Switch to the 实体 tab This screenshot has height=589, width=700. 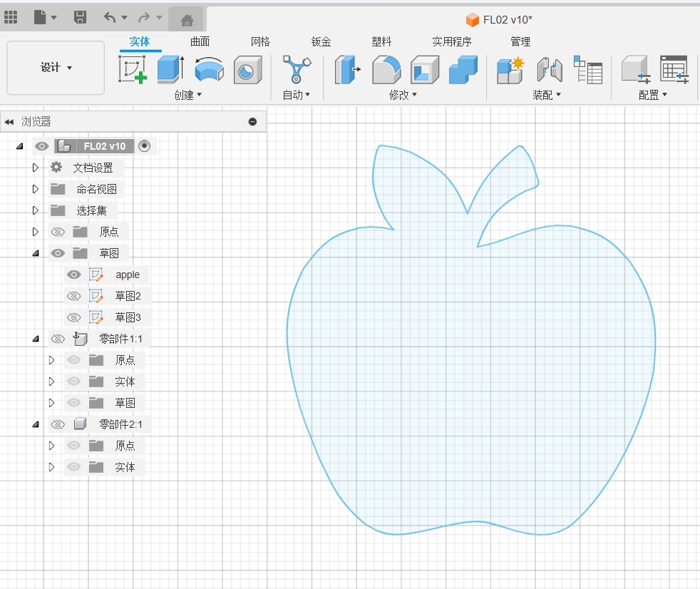pyautogui.click(x=140, y=41)
